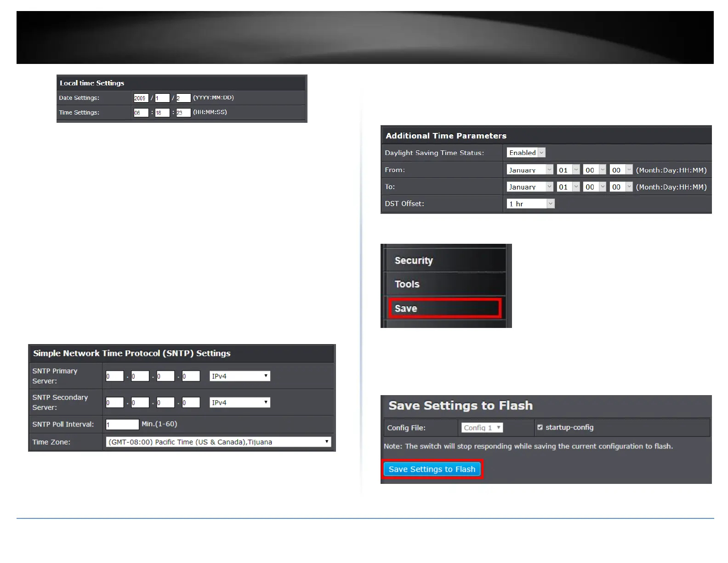Click the seconds field in Time Settings
Viewport: 728px width, 563px height.
coord(183,113)
